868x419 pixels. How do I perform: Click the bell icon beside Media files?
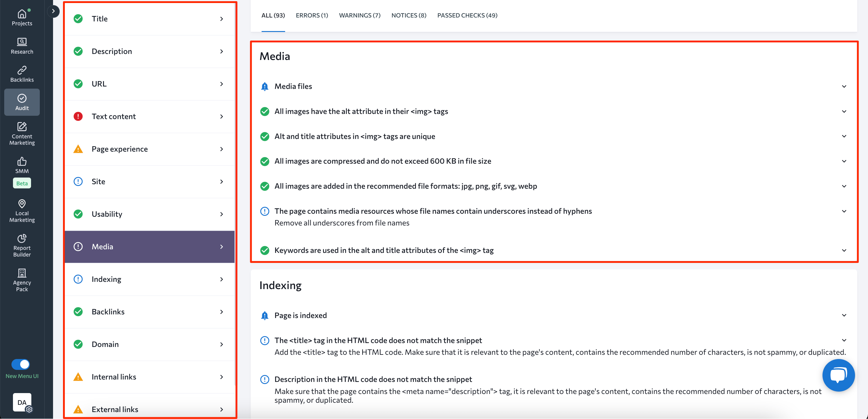265,87
